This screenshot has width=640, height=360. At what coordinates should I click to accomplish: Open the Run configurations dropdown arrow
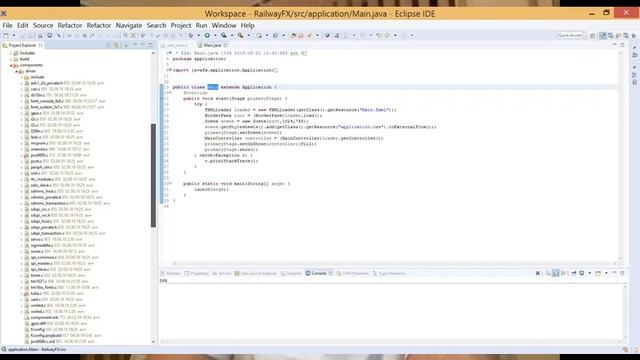tap(215, 36)
